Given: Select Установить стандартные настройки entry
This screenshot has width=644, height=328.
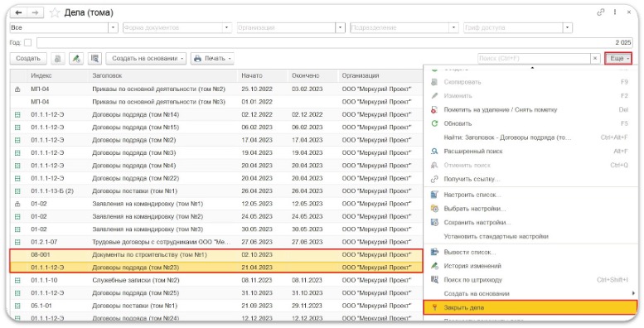Looking at the screenshot, I should 530,236.
